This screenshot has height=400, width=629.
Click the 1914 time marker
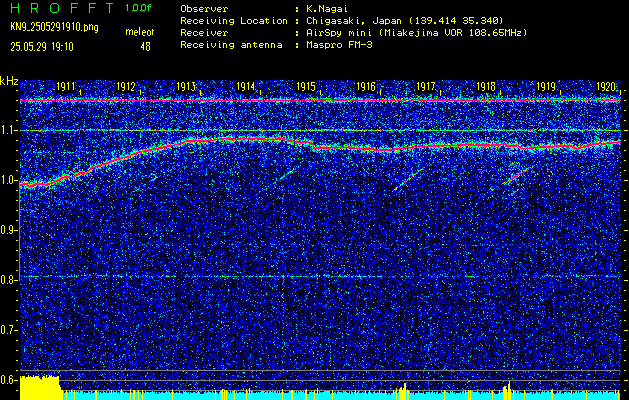tap(246, 87)
